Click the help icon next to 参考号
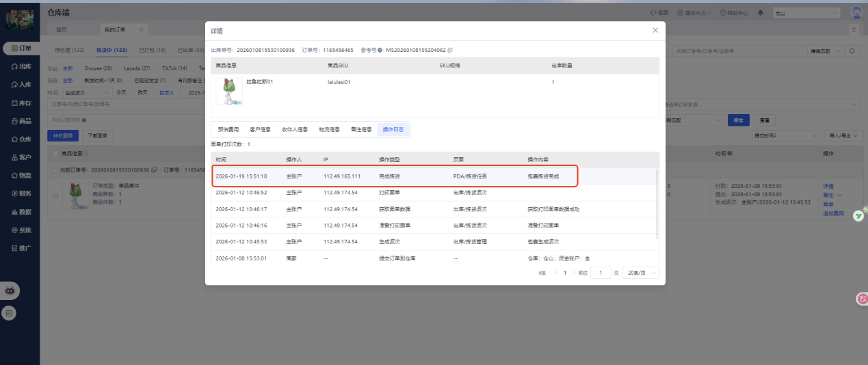The height and width of the screenshot is (365, 868). point(380,51)
